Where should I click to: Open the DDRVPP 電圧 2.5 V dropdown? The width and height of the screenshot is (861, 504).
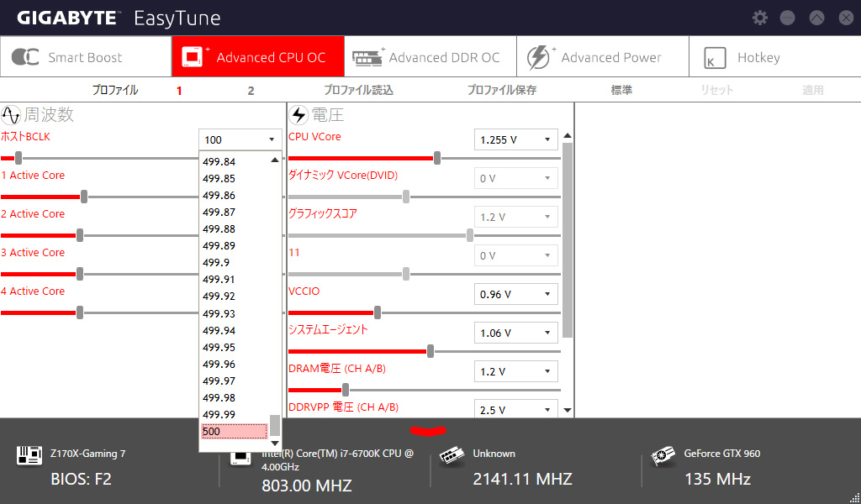pos(515,409)
